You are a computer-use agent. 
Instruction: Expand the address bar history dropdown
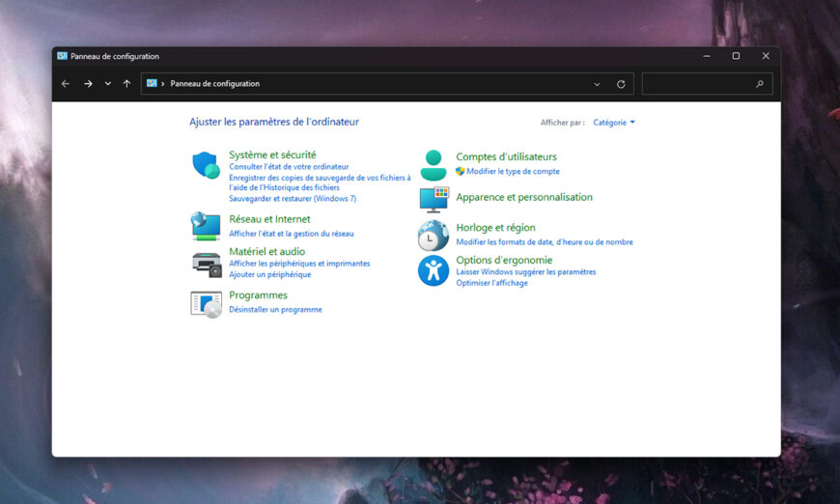point(597,84)
